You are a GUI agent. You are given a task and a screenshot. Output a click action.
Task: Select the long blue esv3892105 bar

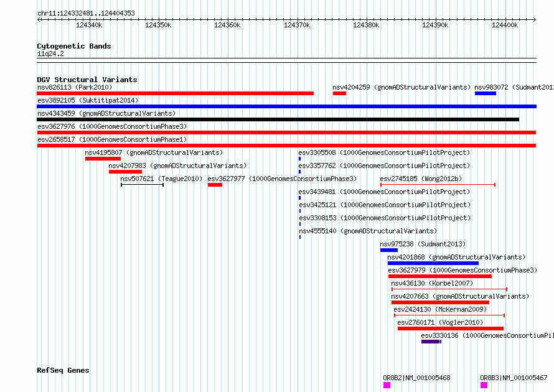click(x=286, y=106)
